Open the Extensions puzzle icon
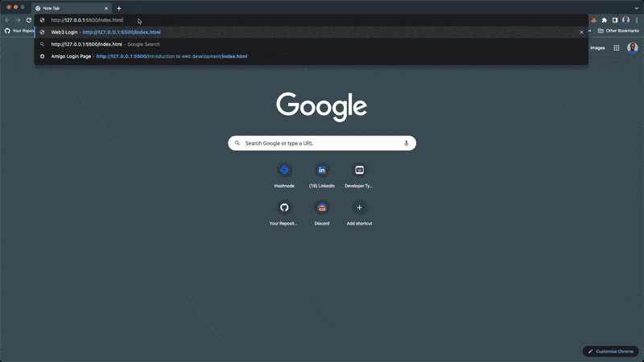Screen dimensions: 644x362 (x=605, y=20)
